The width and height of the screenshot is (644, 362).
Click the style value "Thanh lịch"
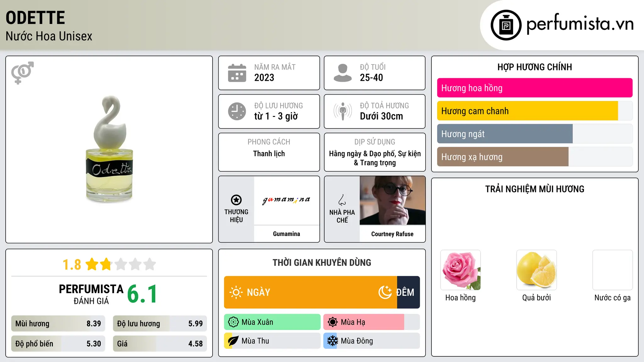point(269,154)
